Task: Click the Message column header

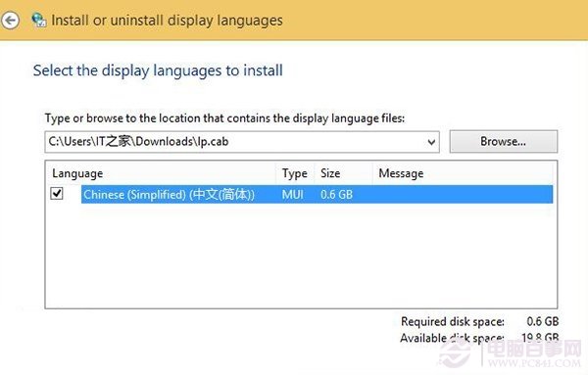Action: coord(463,173)
